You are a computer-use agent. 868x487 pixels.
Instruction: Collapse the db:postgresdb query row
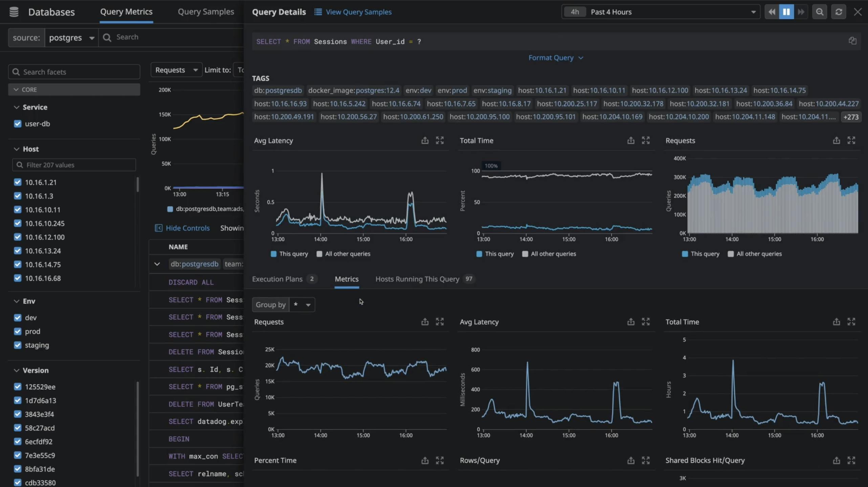[x=157, y=264]
